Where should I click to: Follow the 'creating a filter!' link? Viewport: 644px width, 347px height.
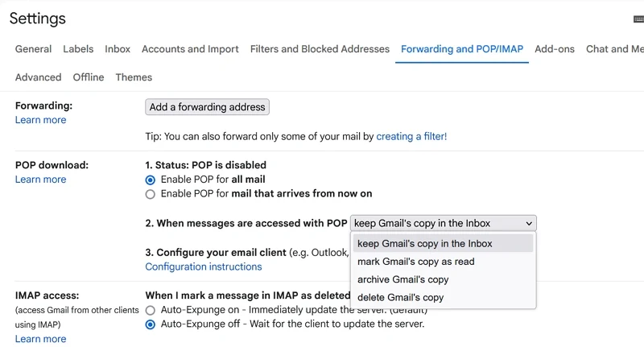pyautogui.click(x=411, y=137)
